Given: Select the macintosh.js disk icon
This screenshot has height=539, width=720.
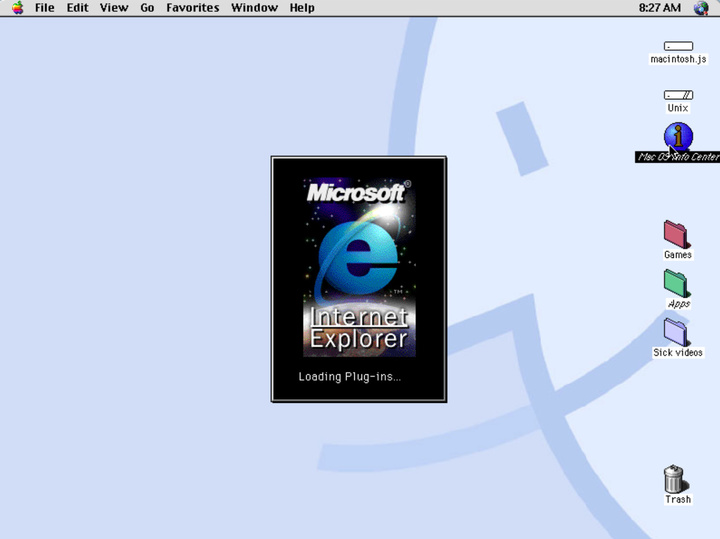Looking at the screenshot, I should tap(678, 47).
